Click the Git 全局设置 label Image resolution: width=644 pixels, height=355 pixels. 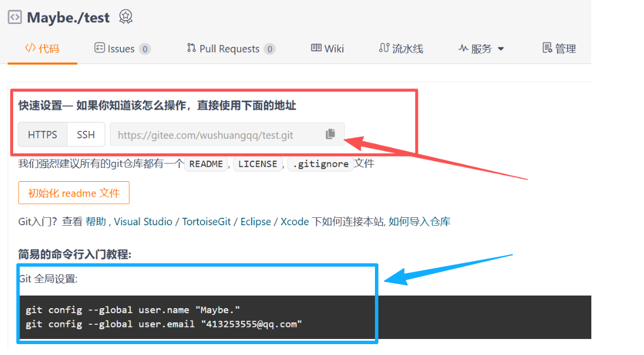tap(48, 279)
